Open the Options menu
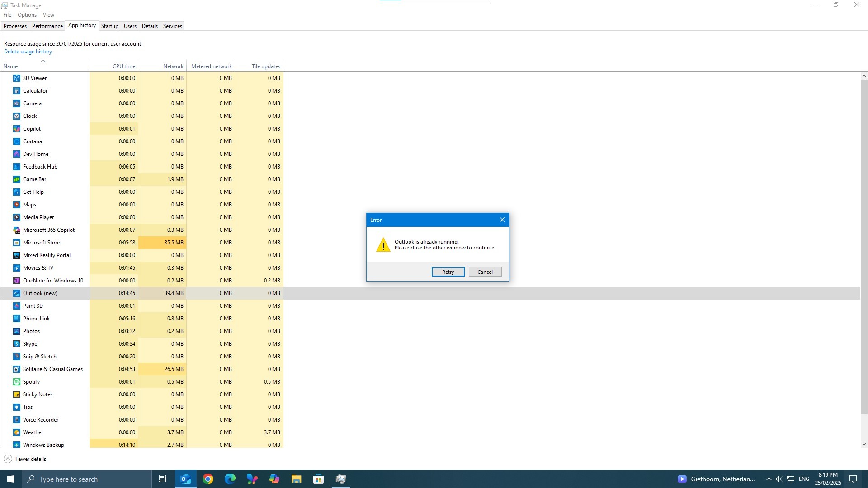Screen dimensions: 868x488 (27, 14)
